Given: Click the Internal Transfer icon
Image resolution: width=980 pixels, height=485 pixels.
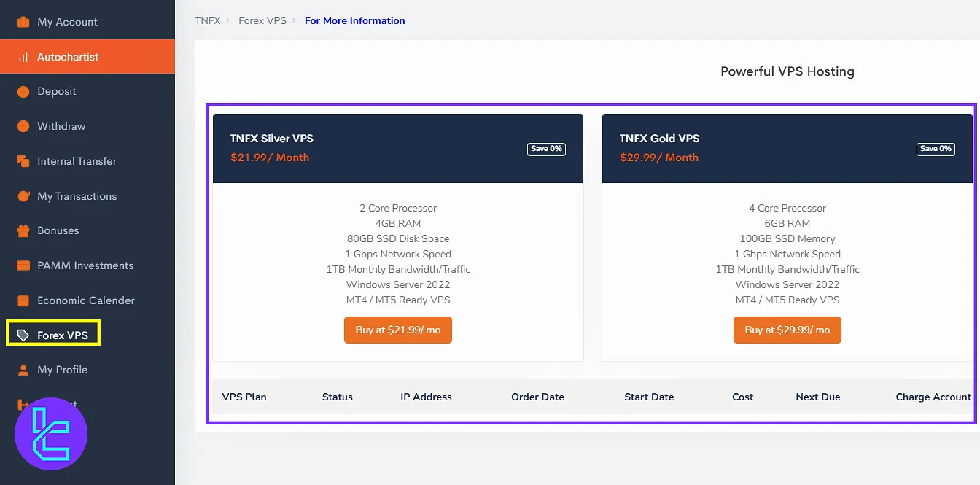Looking at the screenshot, I should tap(23, 161).
